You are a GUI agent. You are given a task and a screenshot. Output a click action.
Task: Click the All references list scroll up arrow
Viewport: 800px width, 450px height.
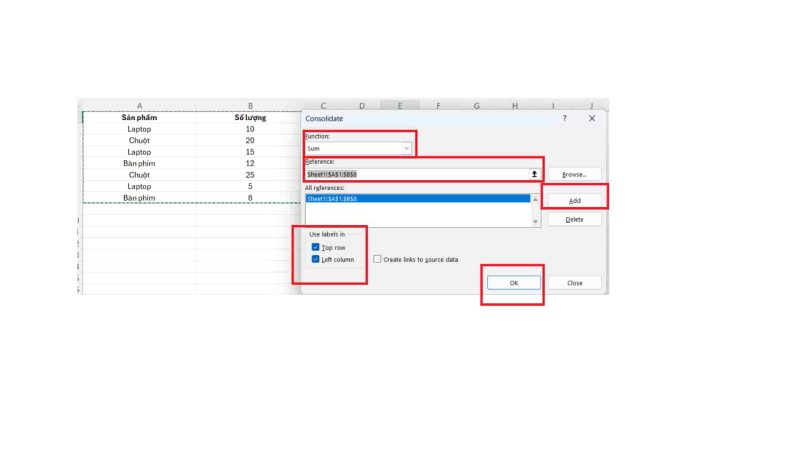[x=535, y=199]
